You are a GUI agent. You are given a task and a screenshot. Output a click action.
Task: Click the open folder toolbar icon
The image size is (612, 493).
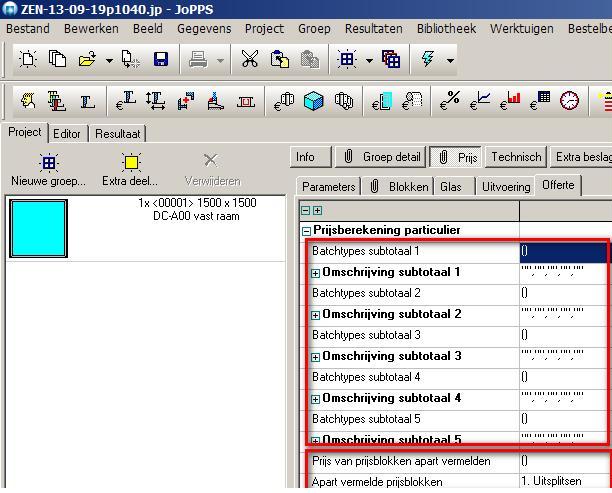pos(87,59)
